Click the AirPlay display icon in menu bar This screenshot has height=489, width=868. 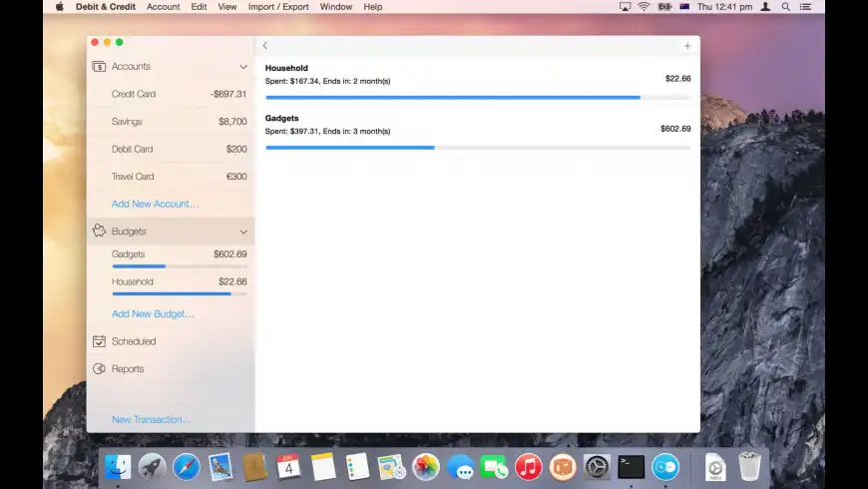[625, 7]
